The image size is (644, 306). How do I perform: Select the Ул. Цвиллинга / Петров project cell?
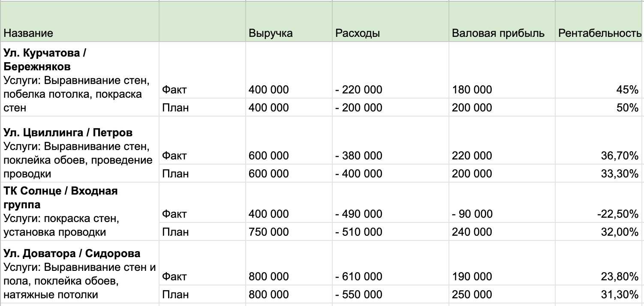79,153
